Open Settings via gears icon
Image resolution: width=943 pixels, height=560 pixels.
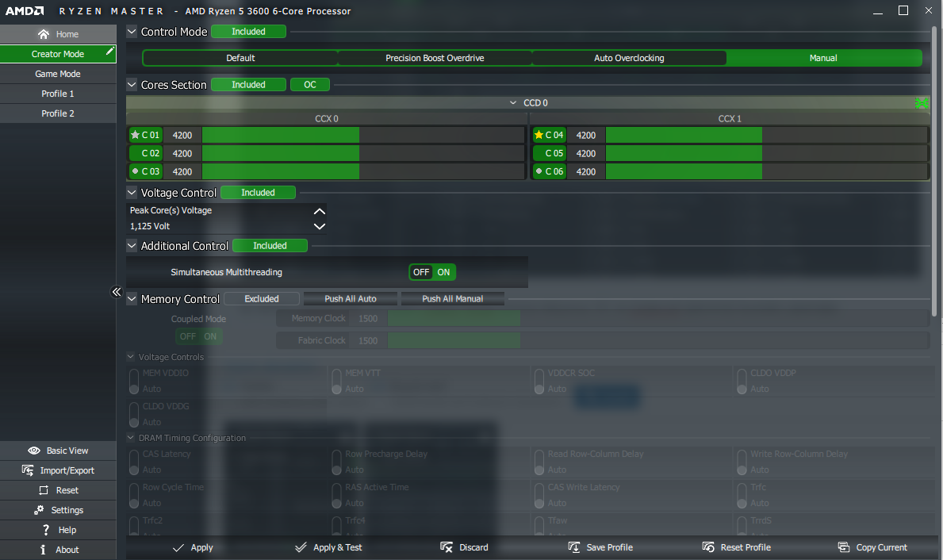[39, 510]
